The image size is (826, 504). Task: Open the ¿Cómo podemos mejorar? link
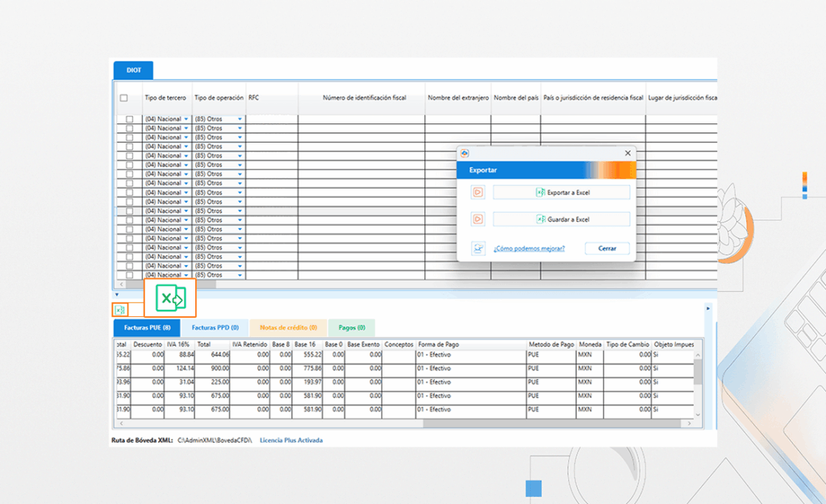click(x=529, y=248)
